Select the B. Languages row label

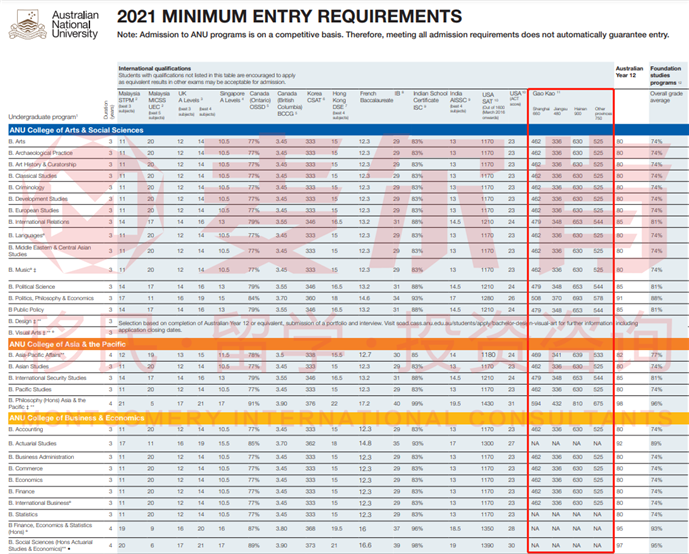(26, 235)
